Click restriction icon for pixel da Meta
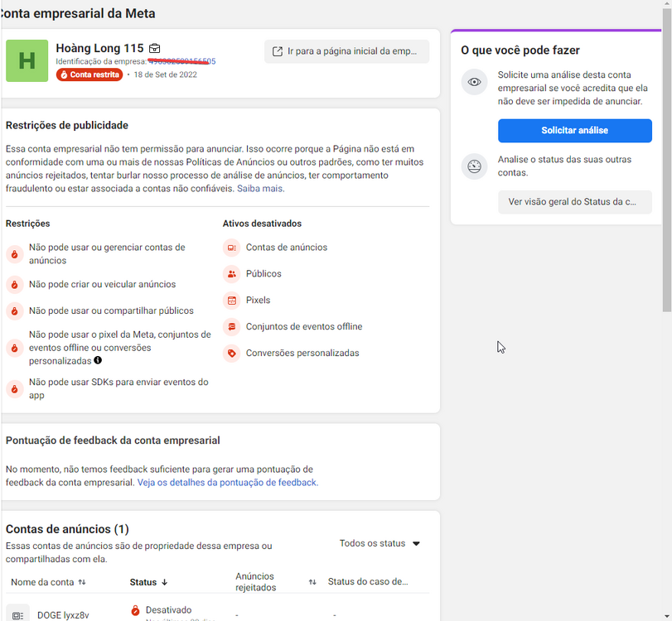672x621 pixels. pyautogui.click(x=15, y=348)
